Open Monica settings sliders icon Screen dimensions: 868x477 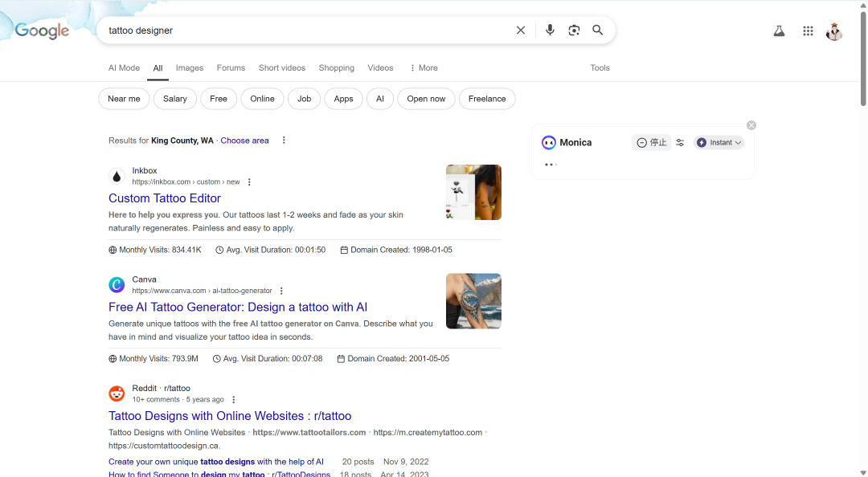tap(680, 143)
